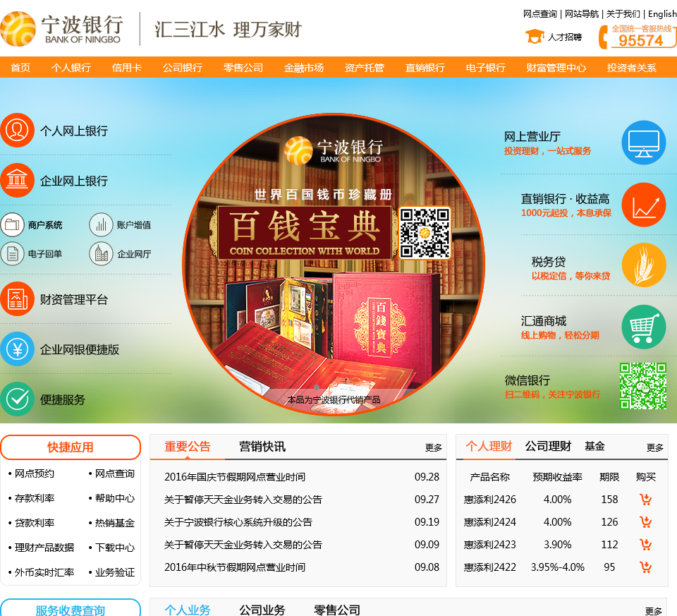Open the 金融市场 menu
The image size is (677, 616).
pos(303,68)
